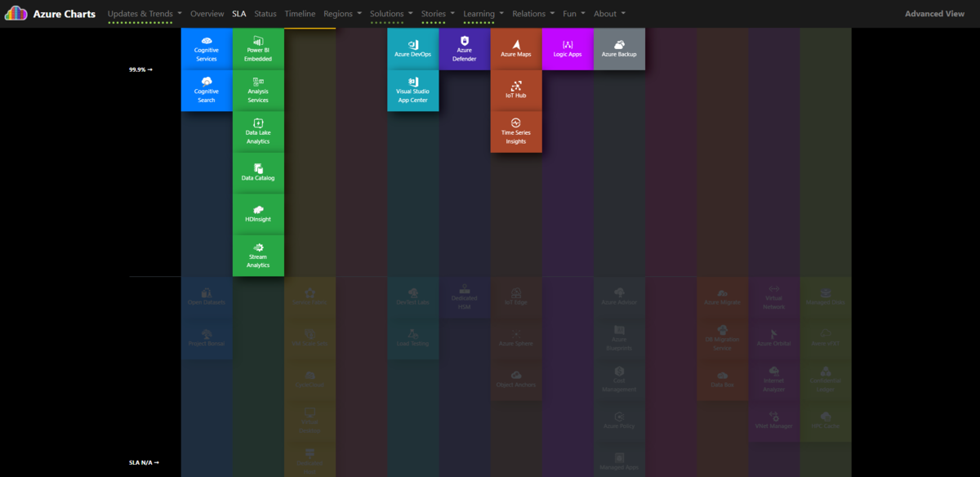This screenshot has width=980, height=477.
Task: Expand the Stories dropdown
Action: [438, 14]
